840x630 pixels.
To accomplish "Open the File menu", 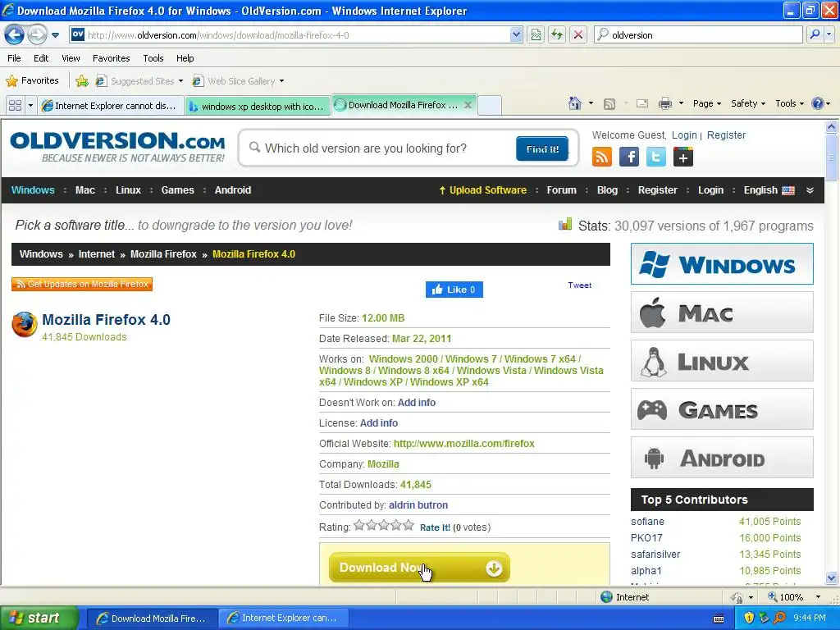I will [15, 58].
